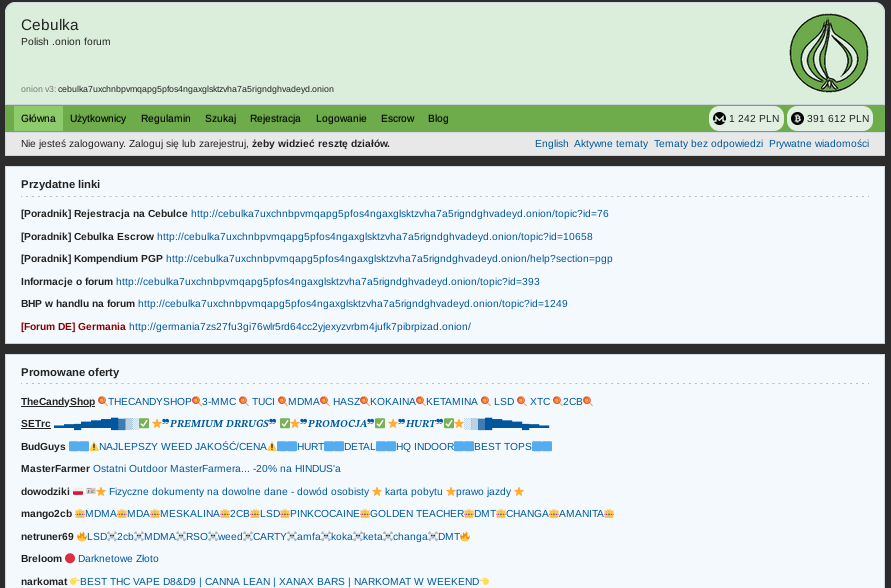
Task: Open Tematy bez odpowiedzi link
Action: 708,144
